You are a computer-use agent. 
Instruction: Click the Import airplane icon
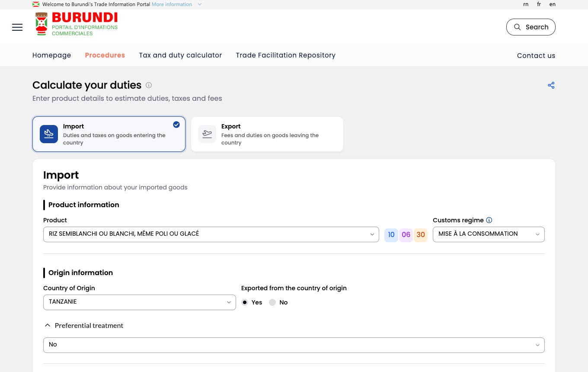[x=49, y=134]
